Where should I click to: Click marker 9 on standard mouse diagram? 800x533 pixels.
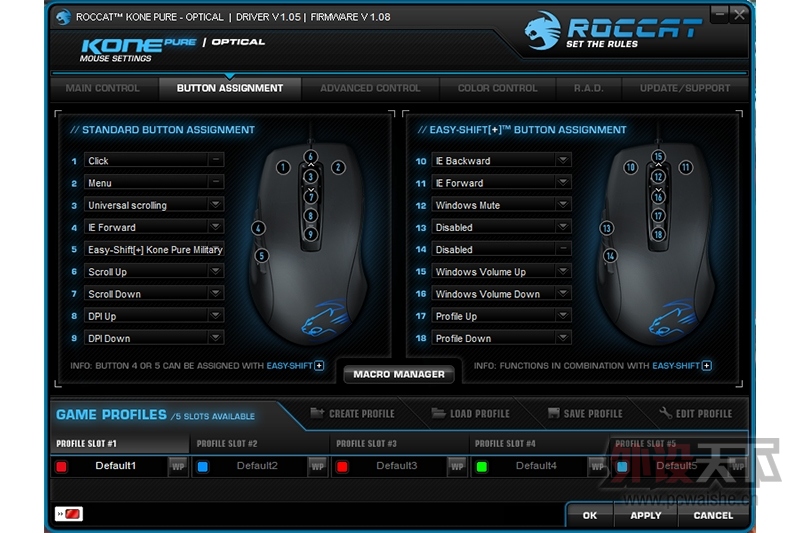click(310, 234)
